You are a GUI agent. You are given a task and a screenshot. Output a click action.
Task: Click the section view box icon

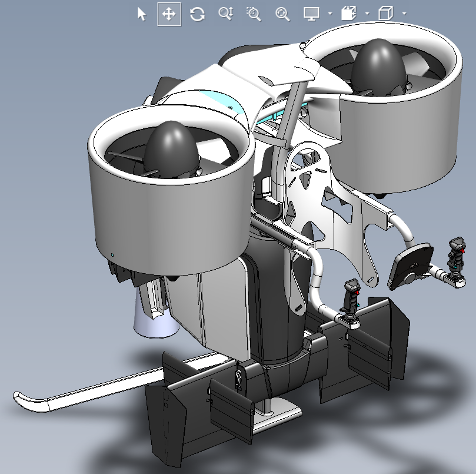349,14
